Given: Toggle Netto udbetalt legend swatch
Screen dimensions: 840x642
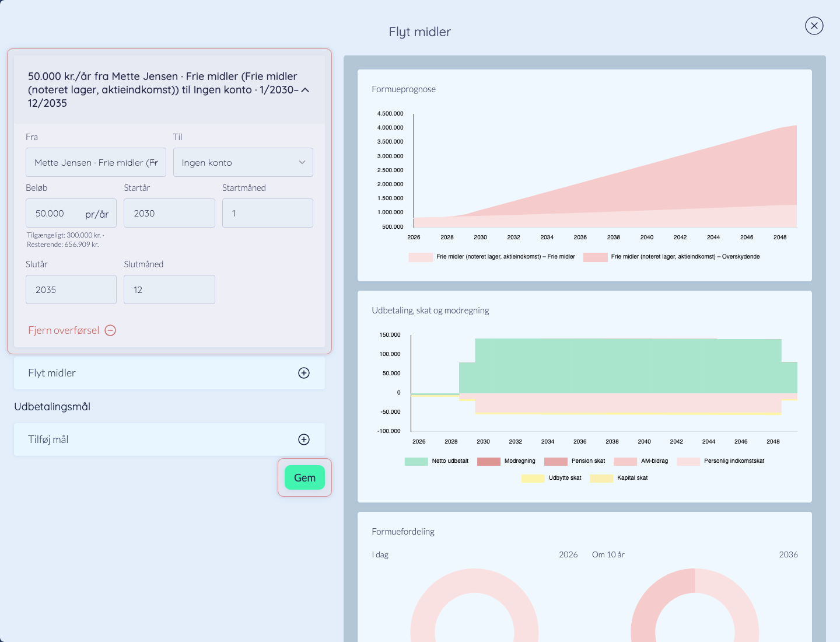Looking at the screenshot, I should coord(416,461).
